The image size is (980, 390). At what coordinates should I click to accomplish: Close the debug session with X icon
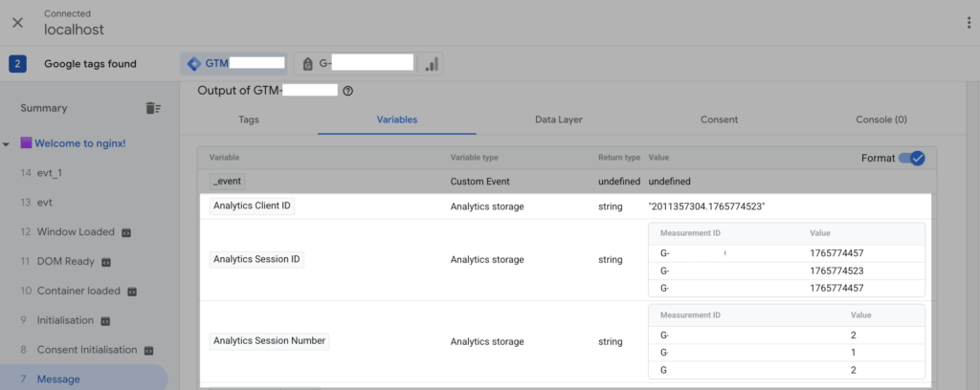(17, 22)
